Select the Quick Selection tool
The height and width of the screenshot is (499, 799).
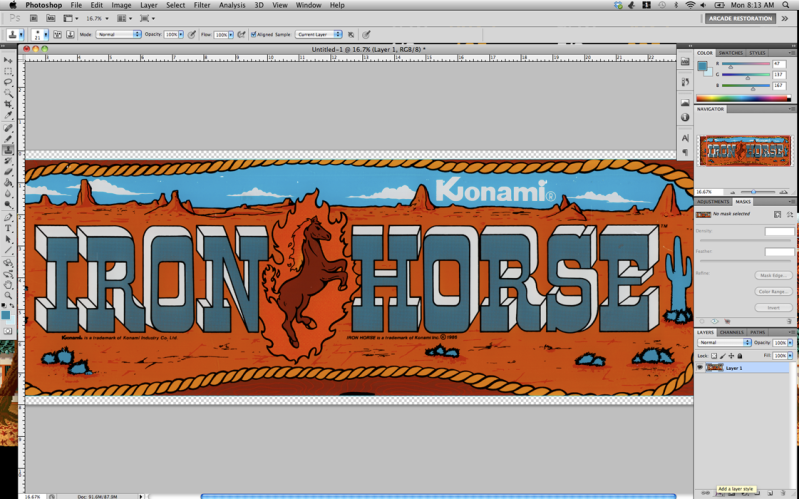[8, 93]
